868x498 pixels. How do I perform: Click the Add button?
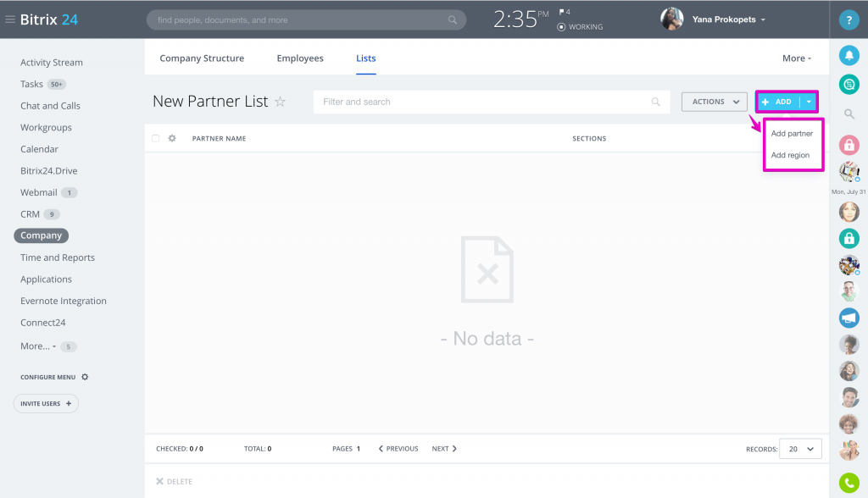tap(777, 102)
